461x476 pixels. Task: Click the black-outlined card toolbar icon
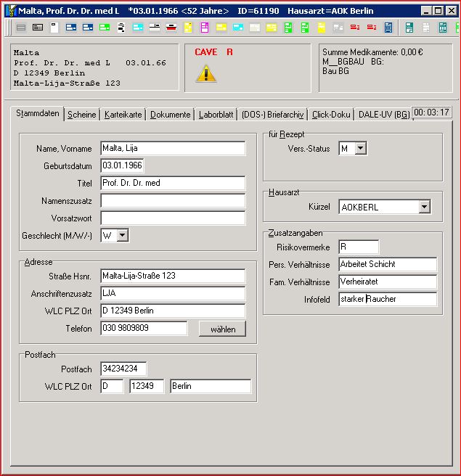38,28
